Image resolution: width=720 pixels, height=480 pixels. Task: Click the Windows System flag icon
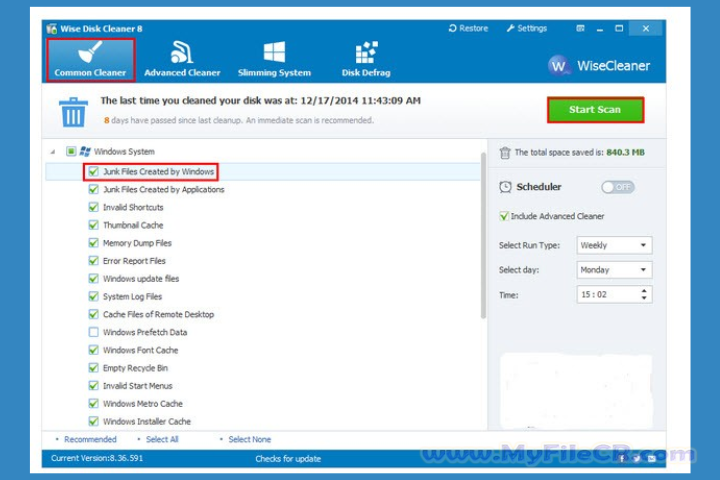[x=85, y=152]
